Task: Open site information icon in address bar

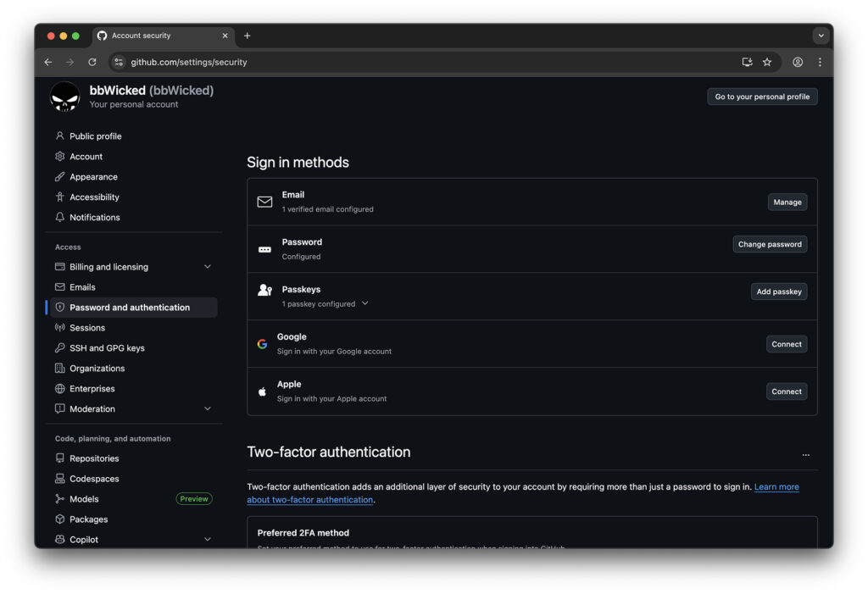Action: 119,62
